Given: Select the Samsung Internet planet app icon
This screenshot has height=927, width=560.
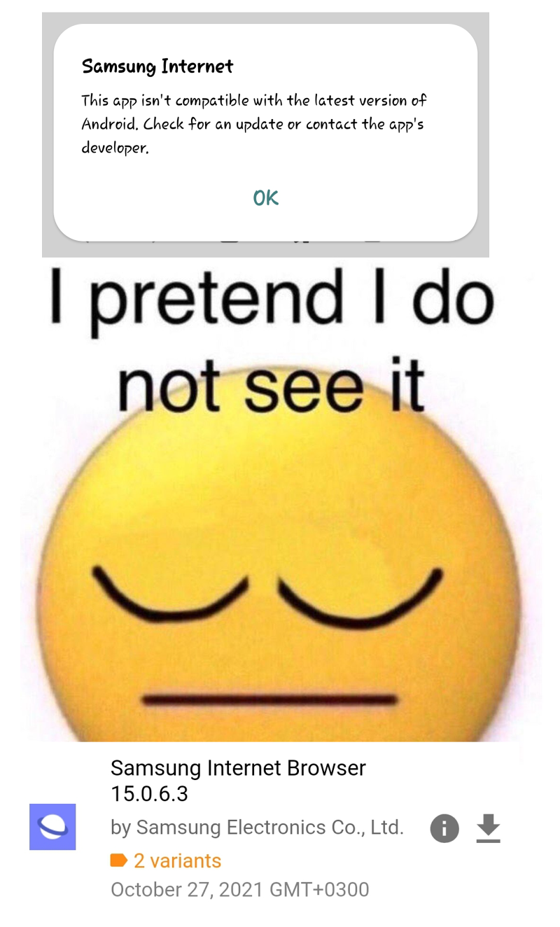Looking at the screenshot, I should pos(52,827).
